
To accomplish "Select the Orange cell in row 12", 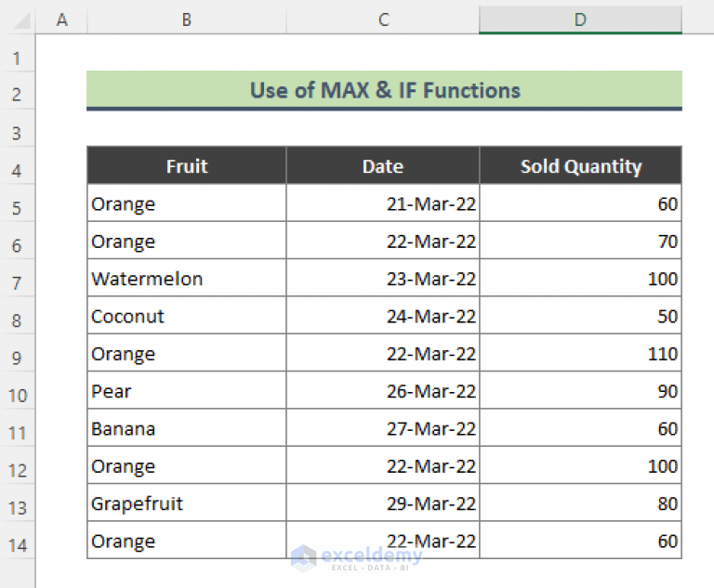I will 187,465.
